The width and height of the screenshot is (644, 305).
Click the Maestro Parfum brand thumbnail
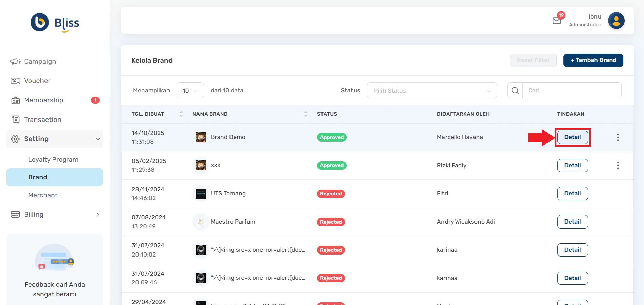201,222
